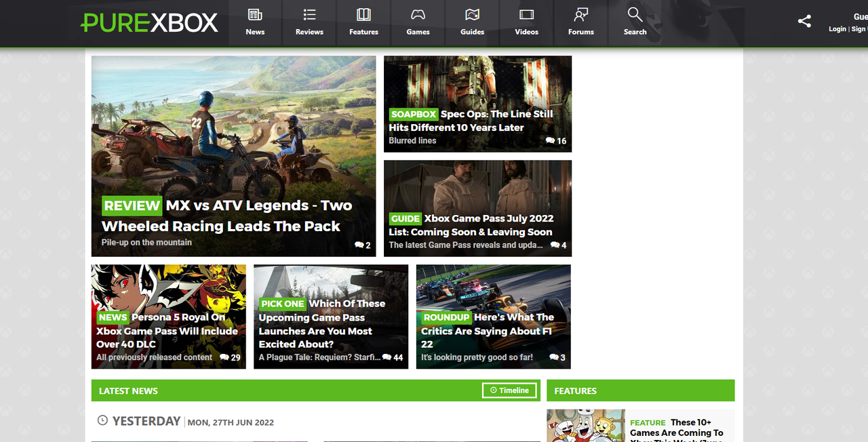Click the ROUNDUP tag label

point(446,317)
